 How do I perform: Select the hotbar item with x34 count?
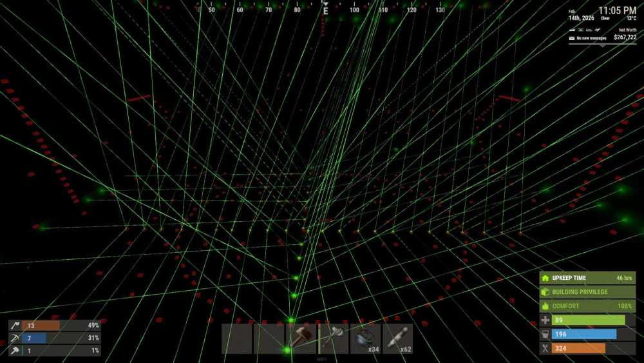366,338
